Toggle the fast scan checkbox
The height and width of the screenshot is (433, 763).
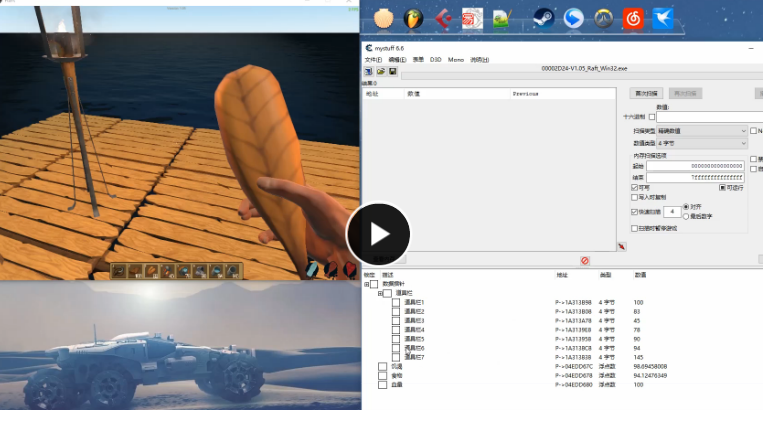[635, 212]
